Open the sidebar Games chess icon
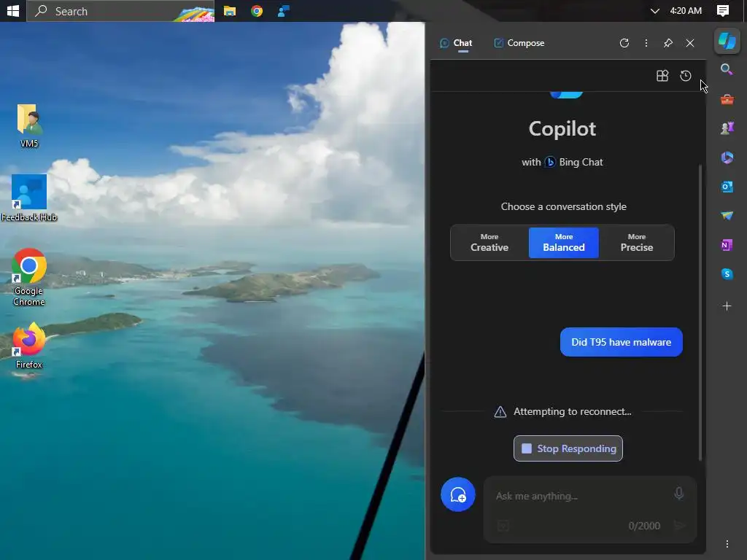 (x=727, y=128)
